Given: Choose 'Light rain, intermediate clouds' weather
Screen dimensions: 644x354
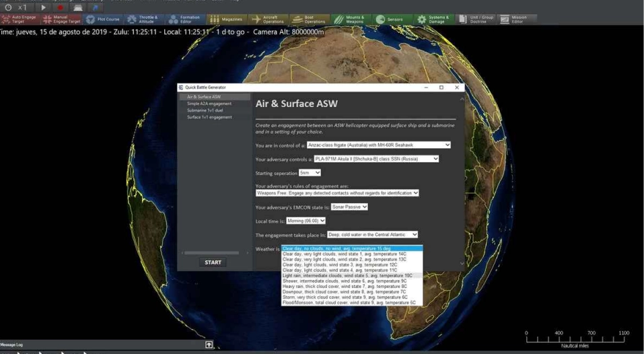Looking at the screenshot, I should point(352,275).
